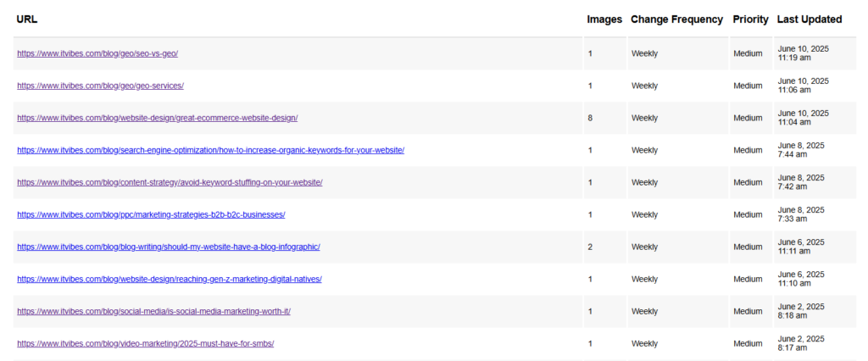Viewport: 868px width, 361px height.
Task: Select date June 8, 2025 7:33 am
Action: pyautogui.click(x=800, y=214)
